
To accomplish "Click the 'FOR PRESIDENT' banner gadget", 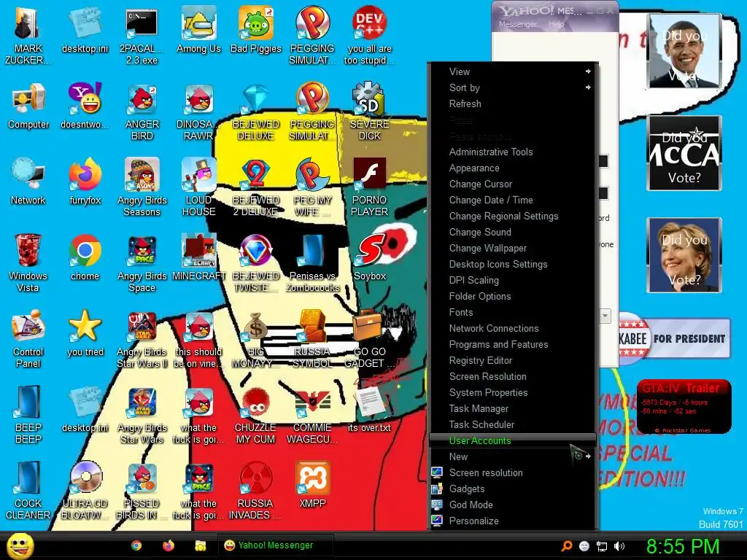I will pos(674,338).
